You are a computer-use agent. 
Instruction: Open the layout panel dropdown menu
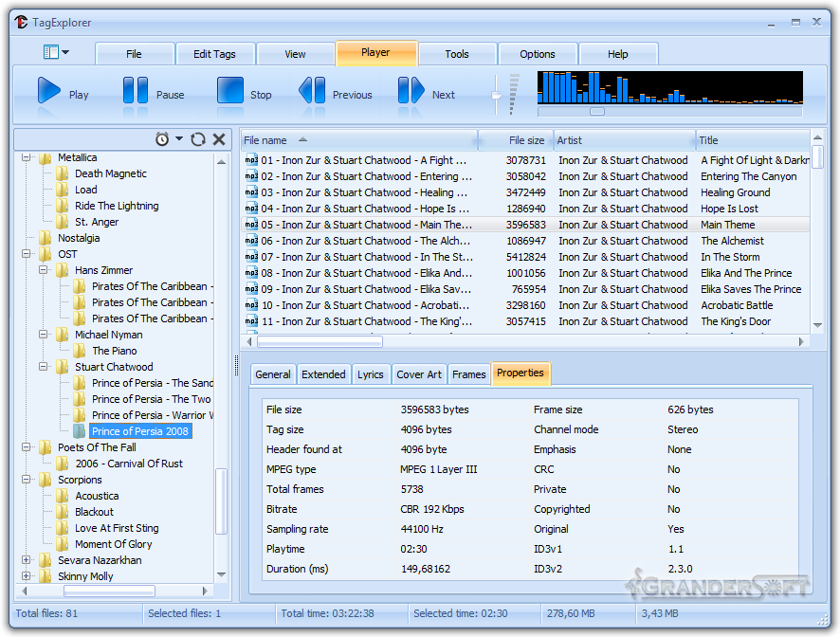click(56, 53)
